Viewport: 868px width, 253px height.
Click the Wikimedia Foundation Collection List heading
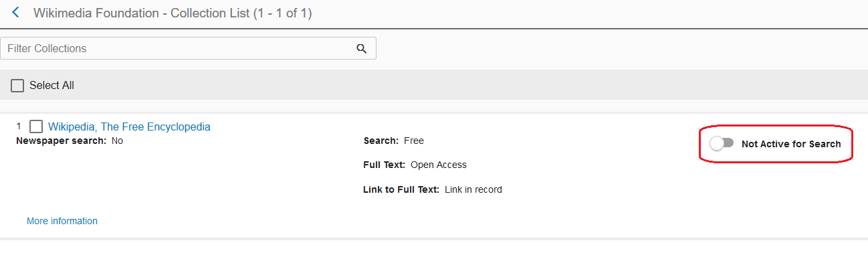(173, 13)
